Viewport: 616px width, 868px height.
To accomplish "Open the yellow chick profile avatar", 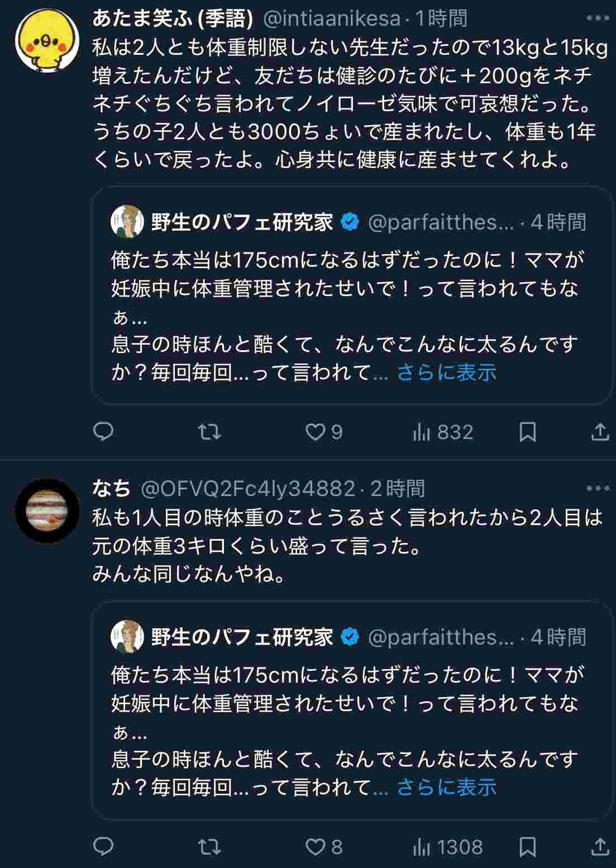I will click(47, 41).
